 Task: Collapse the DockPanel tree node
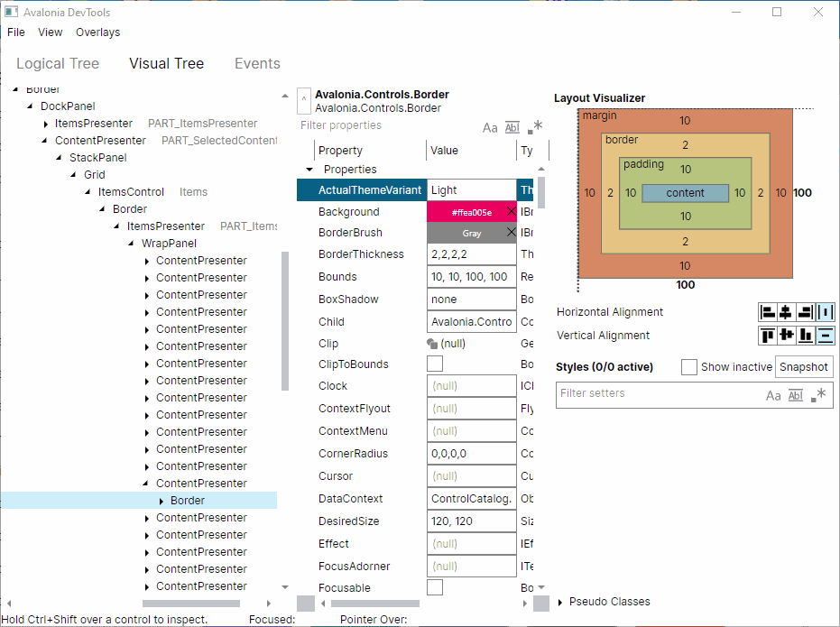tap(30, 106)
